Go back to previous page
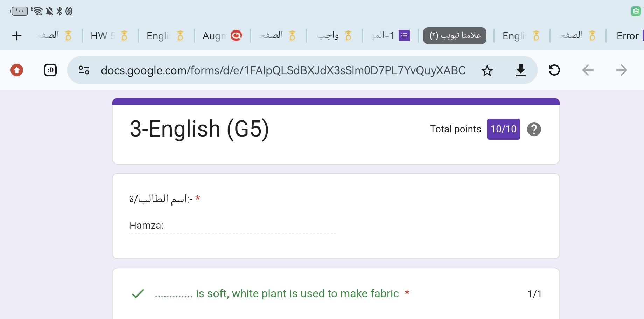The image size is (644, 319). (588, 70)
